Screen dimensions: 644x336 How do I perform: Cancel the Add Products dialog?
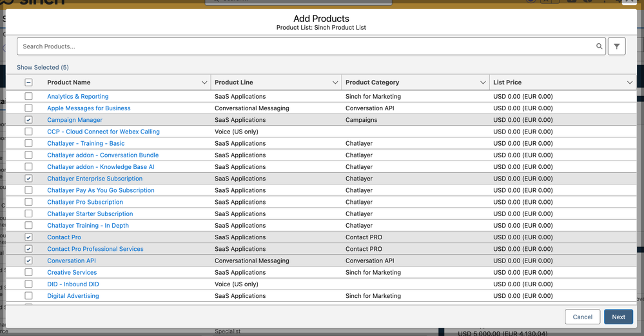click(x=582, y=317)
